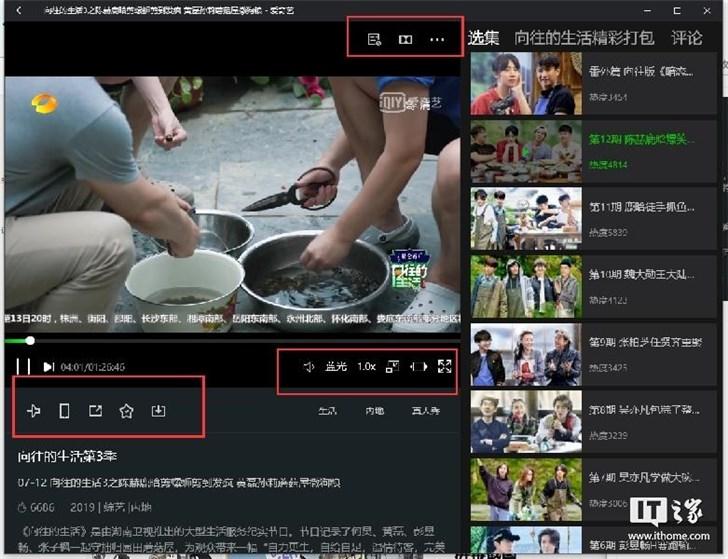This screenshot has width=728, height=559.
Task: Select the 第6期 episode title text
Action: (643, 545)
